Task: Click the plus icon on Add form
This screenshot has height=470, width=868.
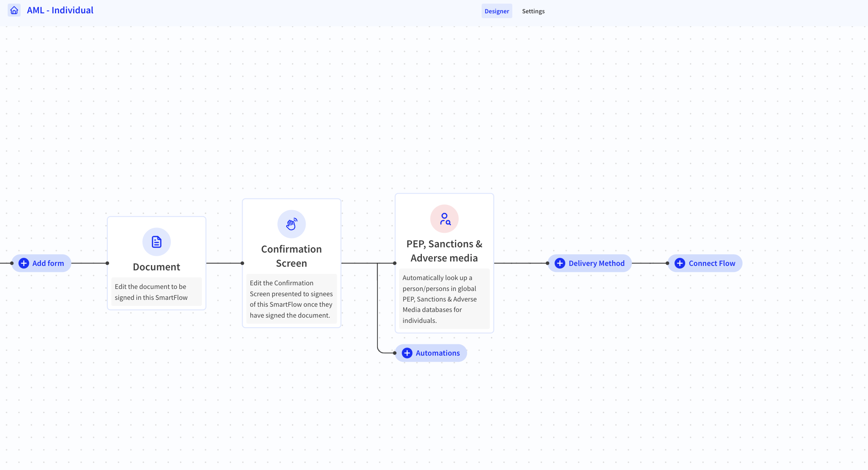Action: (24, 263)
